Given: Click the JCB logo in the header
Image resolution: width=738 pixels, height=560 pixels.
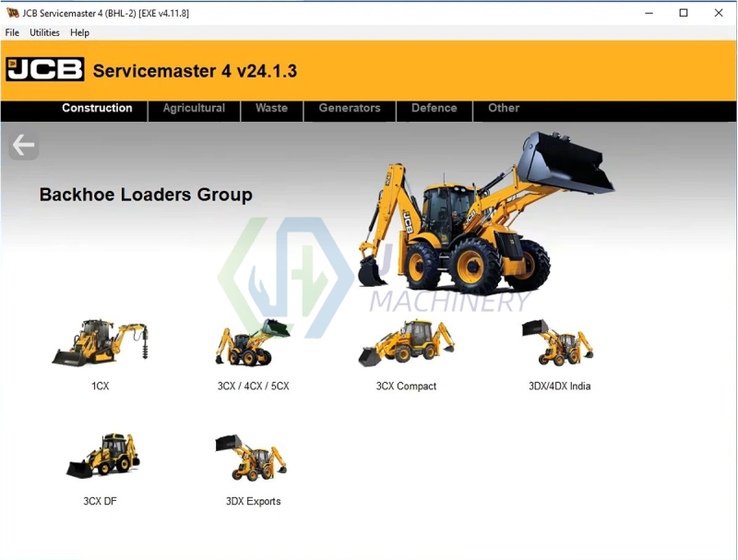Looking at the screenshot, I should coord(45,69).
